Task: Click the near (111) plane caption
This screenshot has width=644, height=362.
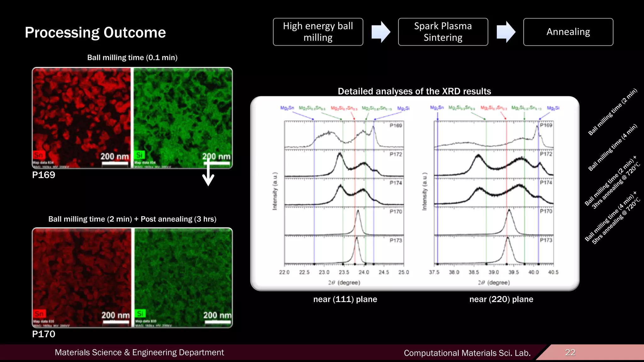Action: tap(345, 299)
